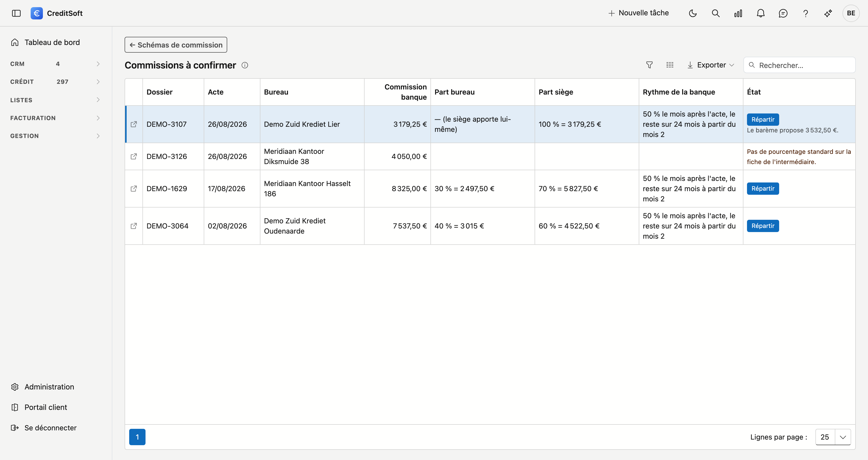Open dossier DEMO-3107 external link icon

[134, 124]
